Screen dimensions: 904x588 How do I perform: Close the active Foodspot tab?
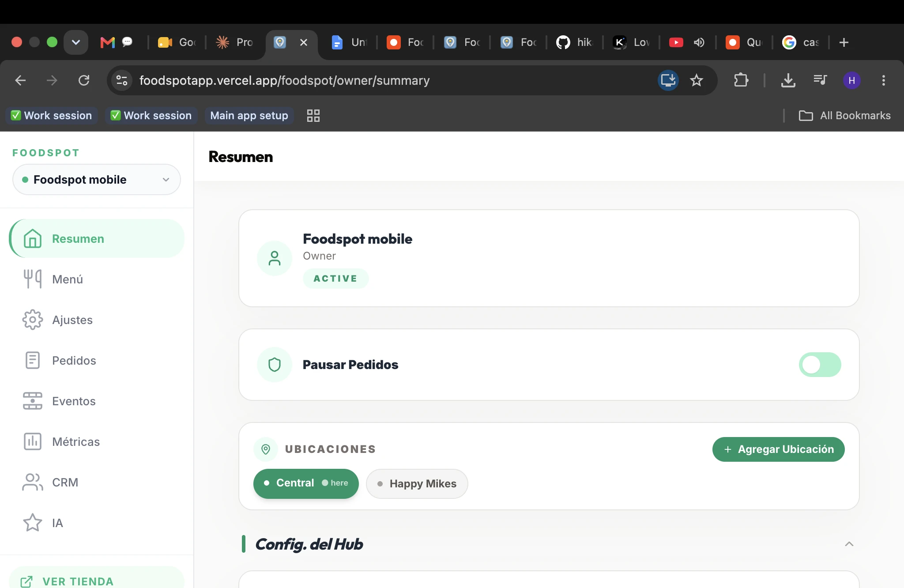click(x=304, y=42)
